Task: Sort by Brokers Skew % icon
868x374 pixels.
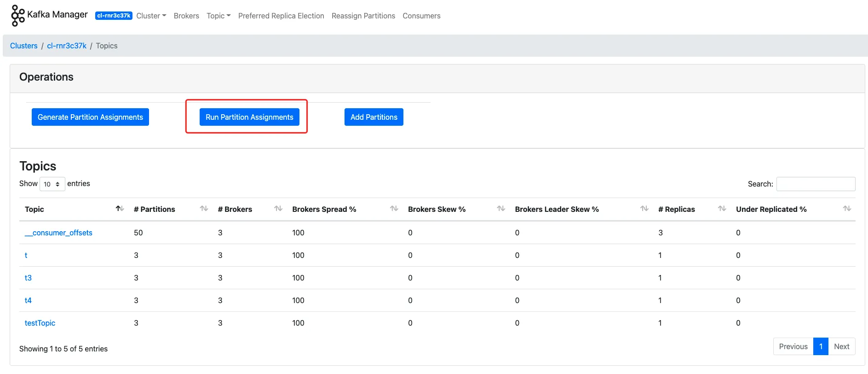Action: click(x=501, y=209)
